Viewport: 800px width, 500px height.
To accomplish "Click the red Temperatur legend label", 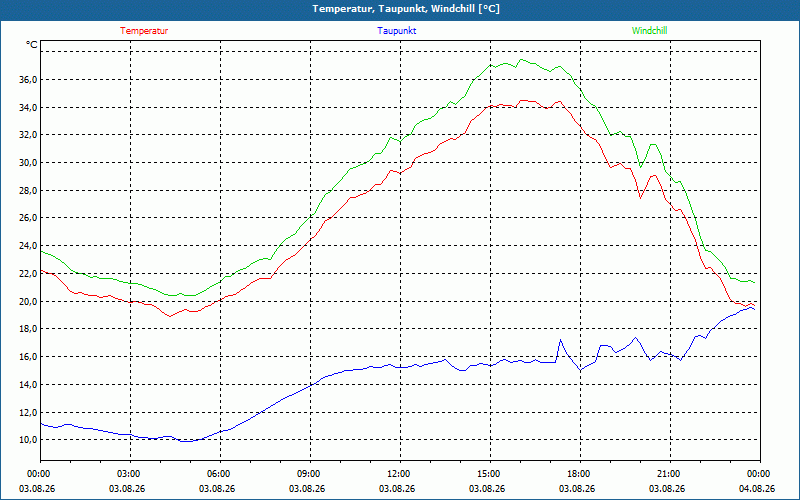I will [x=144, y=31].
